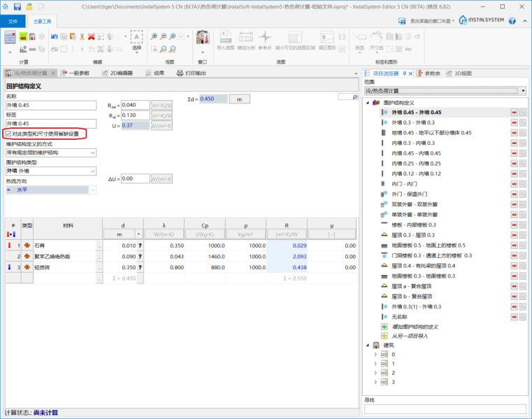Select tree item 双玻外窗 - 双玻外窗
The height and width of the screenshot is (419, 532).
415,204
